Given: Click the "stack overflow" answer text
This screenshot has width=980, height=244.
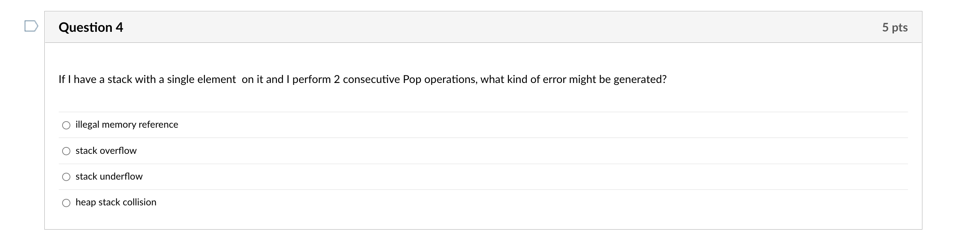Looking at the screenshot, I should 106,151.
